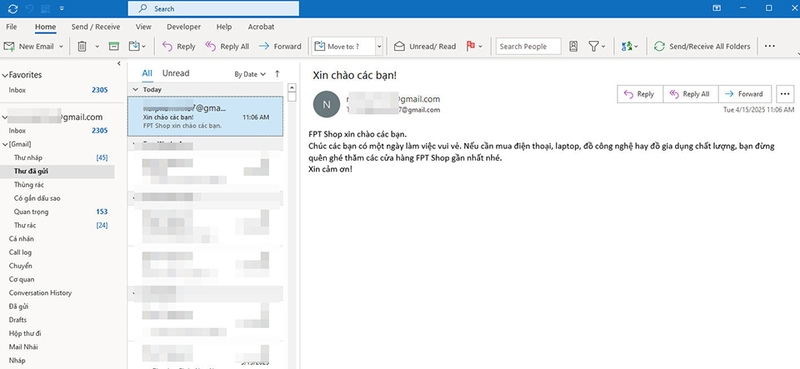Click the New Email envelope icon

9,46
